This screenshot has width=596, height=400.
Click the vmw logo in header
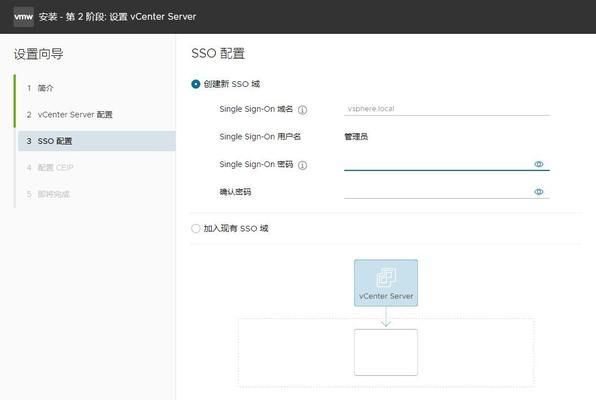coord(24,17)
